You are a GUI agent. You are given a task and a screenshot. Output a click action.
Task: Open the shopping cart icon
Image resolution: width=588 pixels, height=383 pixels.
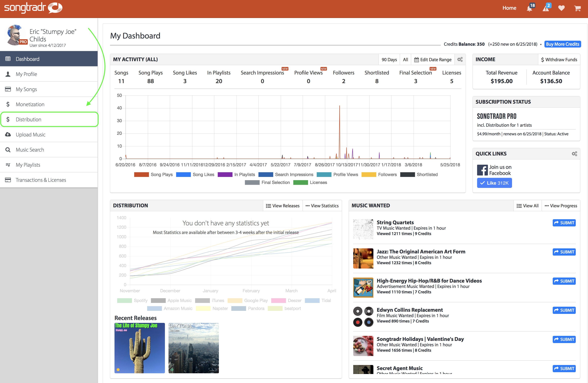pos(577,8)
